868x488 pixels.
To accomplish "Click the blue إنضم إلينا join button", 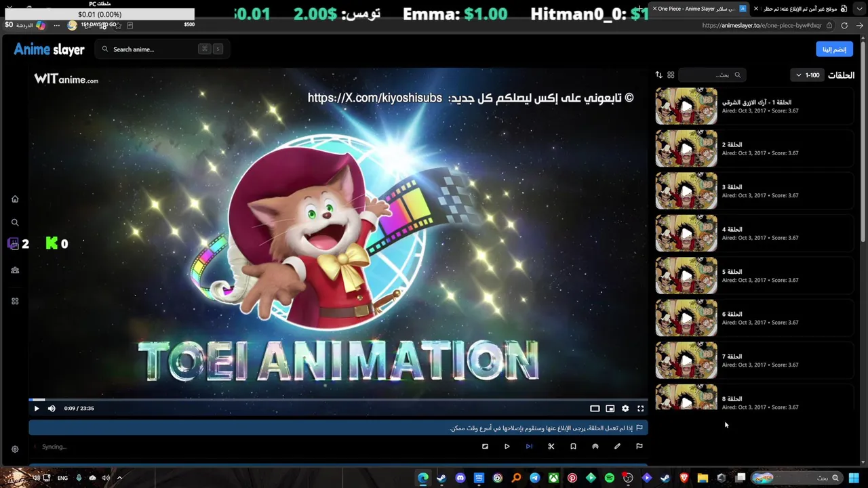I will [834, 49].
